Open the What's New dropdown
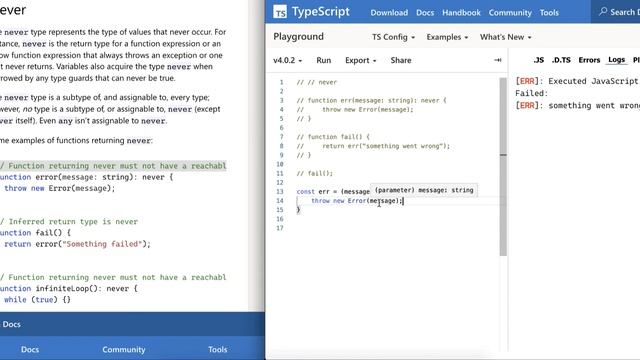640x360 pixels. (x=506, y=37)
